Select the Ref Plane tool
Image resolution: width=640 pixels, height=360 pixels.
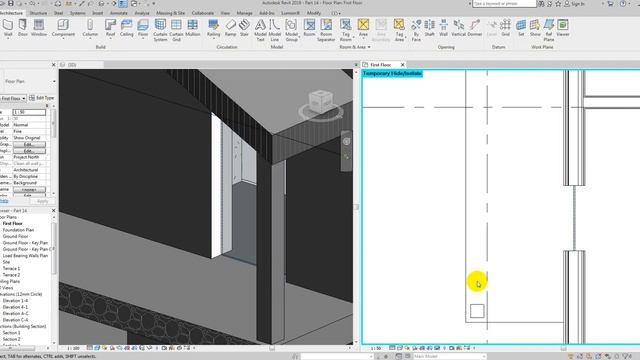[x=549, y=30]
